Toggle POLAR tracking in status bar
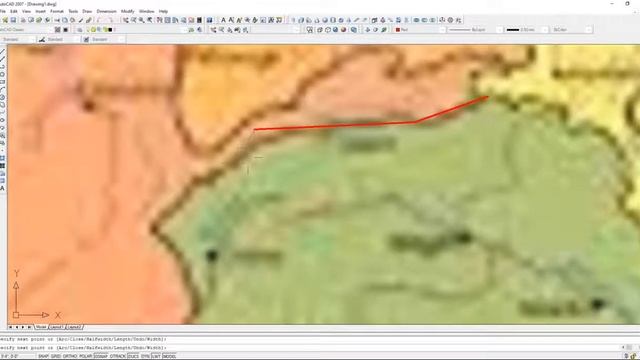The height and width of the screenshot is (360, 640). tap(86, 356)
